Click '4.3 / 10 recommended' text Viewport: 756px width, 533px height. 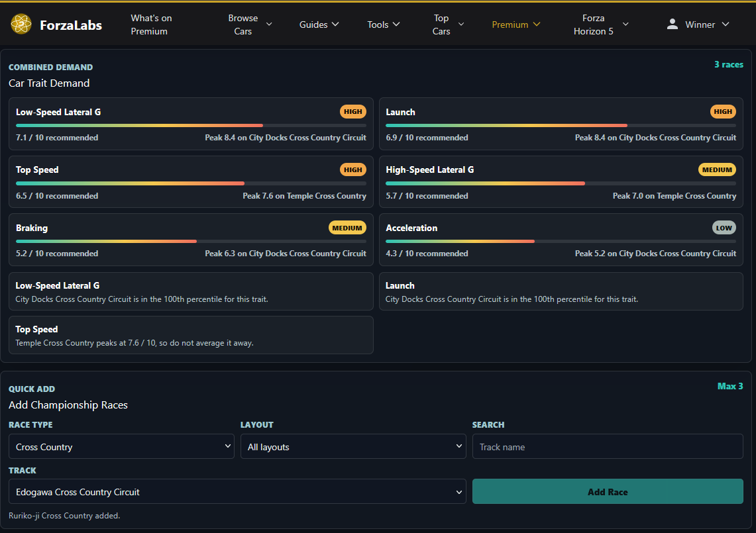tap(427, 253)
